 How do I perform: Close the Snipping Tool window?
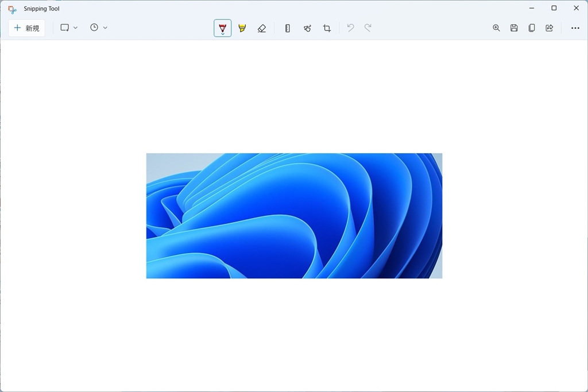click(x=577, y=8)
